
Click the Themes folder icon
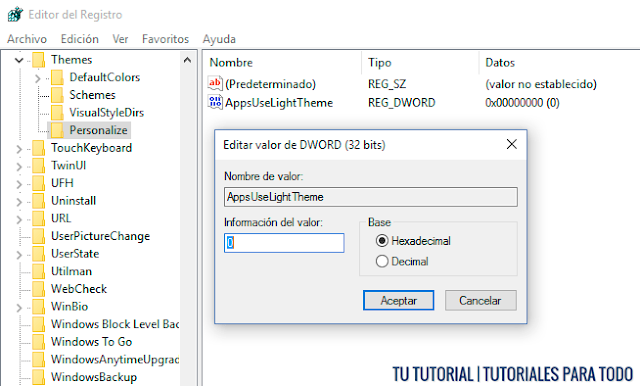[x=39, y=60]
